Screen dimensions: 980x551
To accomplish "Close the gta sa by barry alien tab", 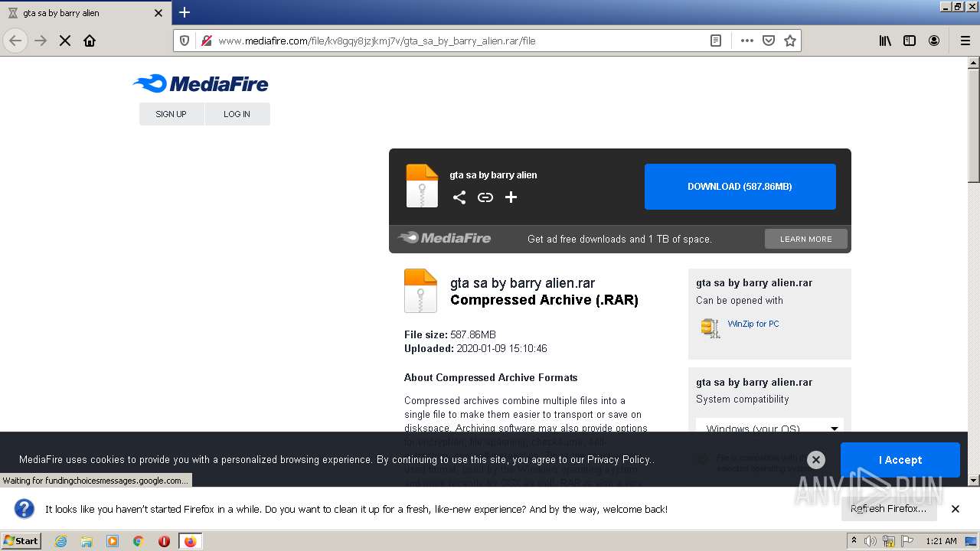I will coord(158,13).
